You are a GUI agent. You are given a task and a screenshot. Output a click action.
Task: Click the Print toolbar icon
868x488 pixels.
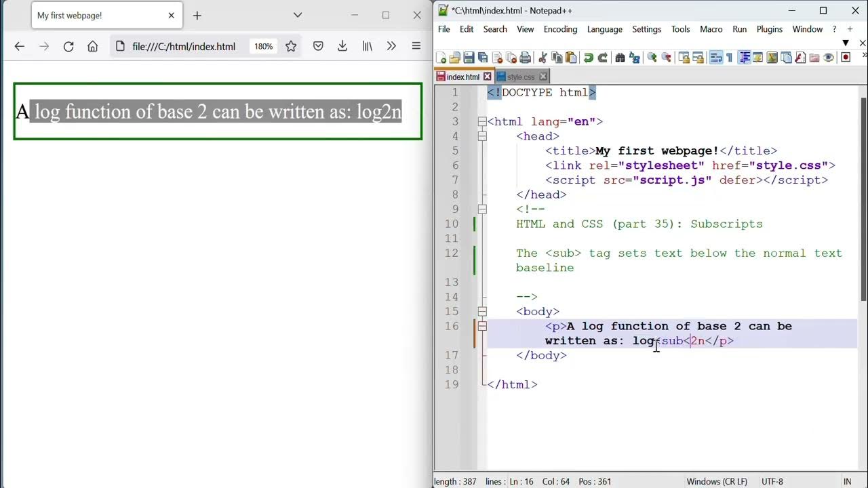click(525, 58)
